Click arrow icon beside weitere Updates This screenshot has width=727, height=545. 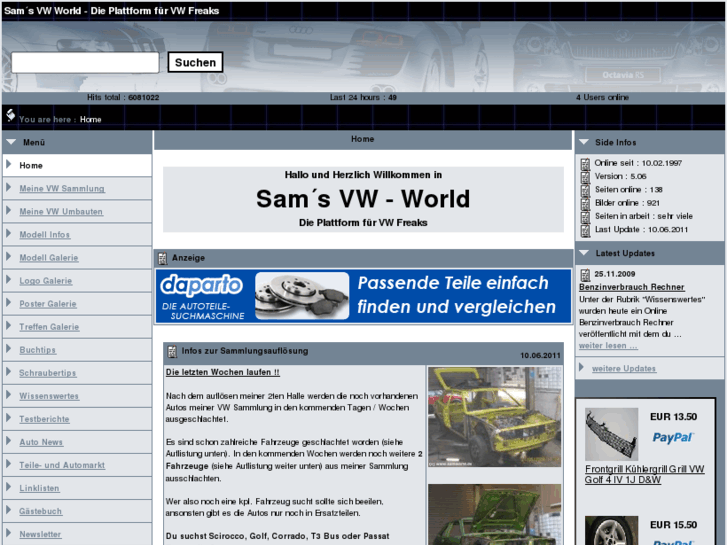pyautogui.click(x=581, y=367)
